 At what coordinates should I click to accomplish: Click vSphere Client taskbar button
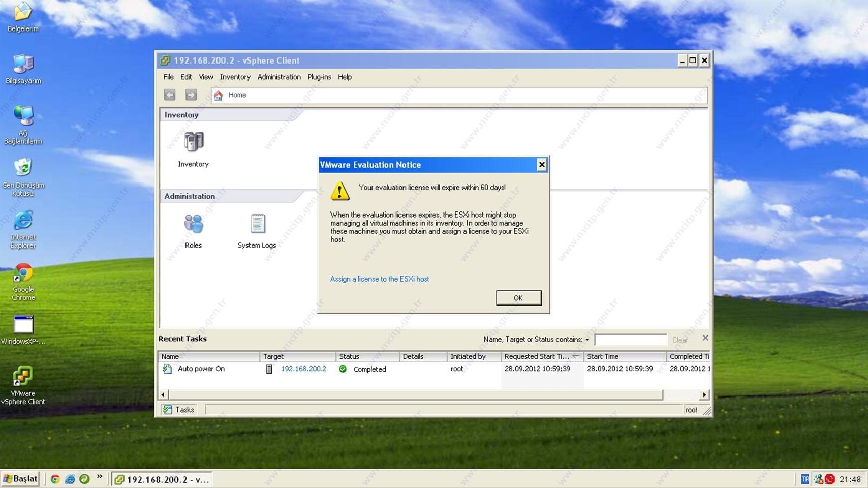[163, 479]
